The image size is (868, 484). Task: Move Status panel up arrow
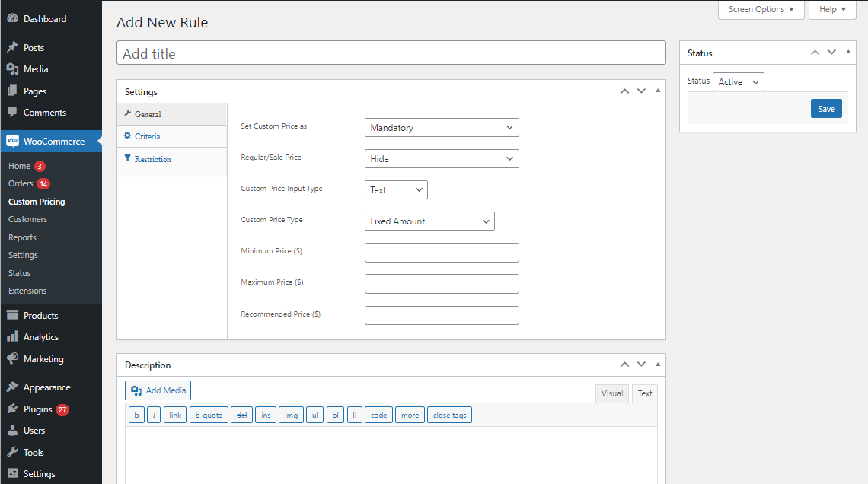pyautogui.click(x=815, y=53)
